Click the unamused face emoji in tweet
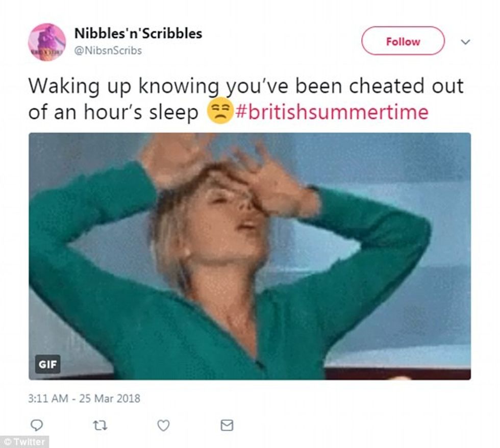 coord(220,112)
